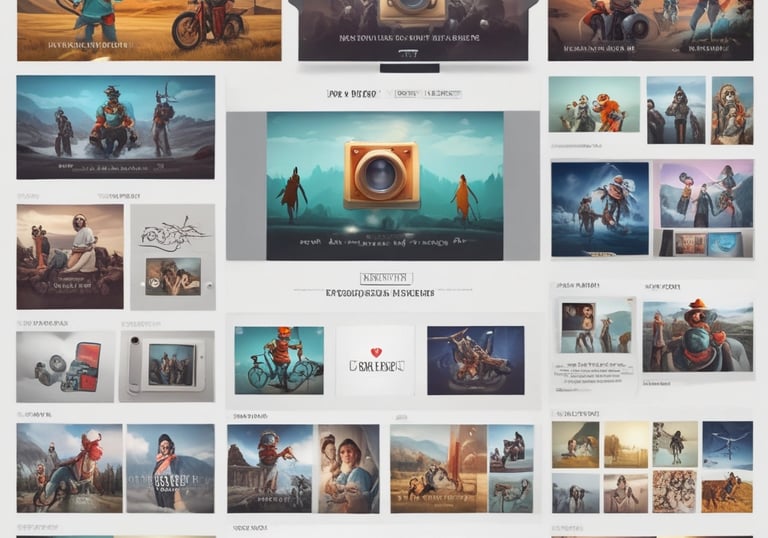Open the gray thumbnail with cameras and a red device
The height and width of the screenshot is (538, 768).
pyautogui.click(x=65, y=367)
